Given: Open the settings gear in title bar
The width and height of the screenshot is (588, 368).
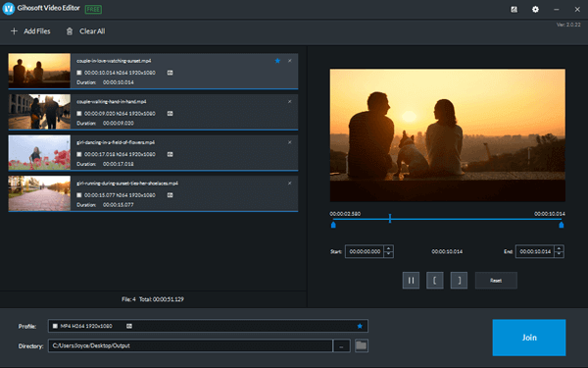Looking at the screenshot, I should coord(535,10).
